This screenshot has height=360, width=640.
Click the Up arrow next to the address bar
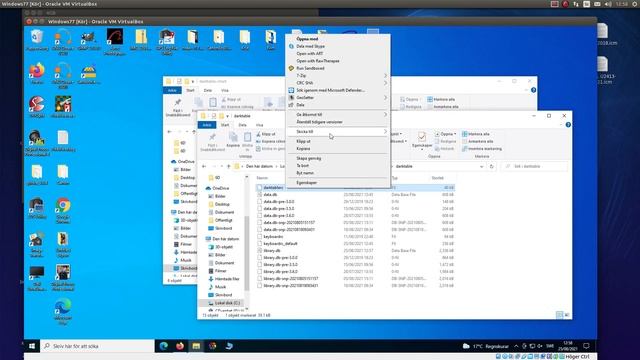coord(229,167)
